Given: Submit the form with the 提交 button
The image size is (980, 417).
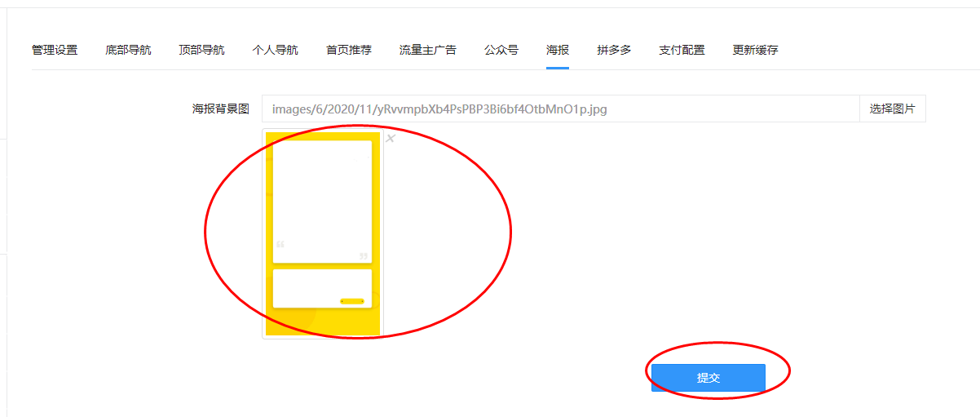Looking at the screenshot, I should click(709, 378).
